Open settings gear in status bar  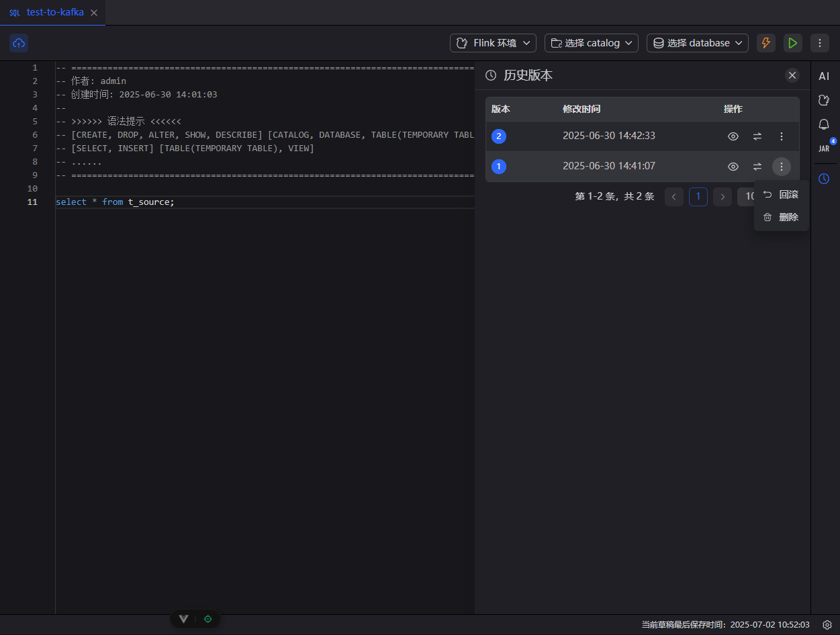[827, 625]
